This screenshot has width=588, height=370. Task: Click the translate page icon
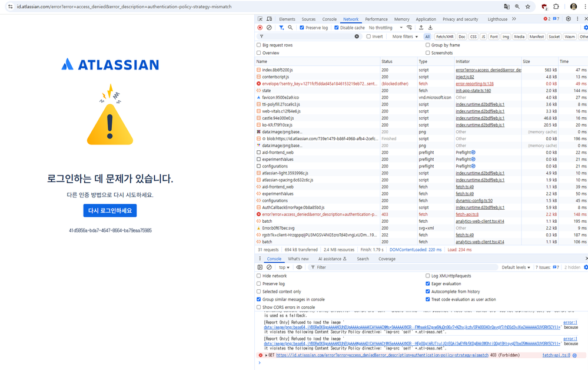[x=507, y=6]
